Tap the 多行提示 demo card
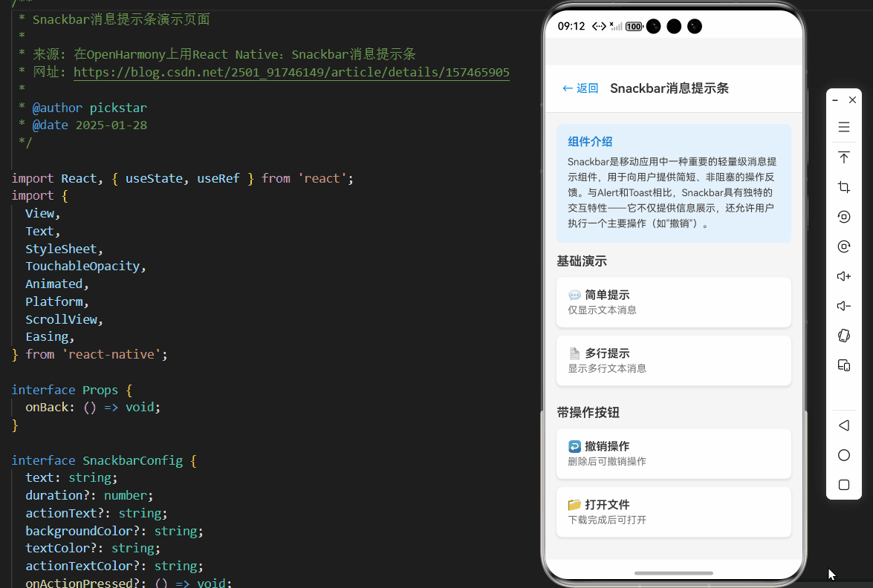Screen dimensions: 873x588 pyautogui.click(x=673, y=360)
